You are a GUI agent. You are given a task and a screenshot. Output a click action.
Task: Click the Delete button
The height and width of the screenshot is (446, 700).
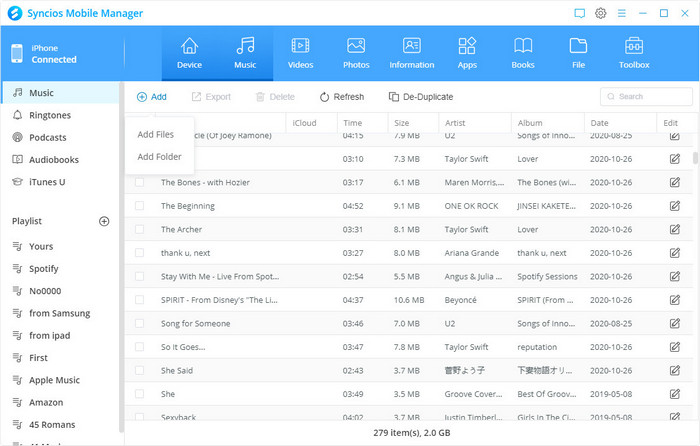coord(275,97)
